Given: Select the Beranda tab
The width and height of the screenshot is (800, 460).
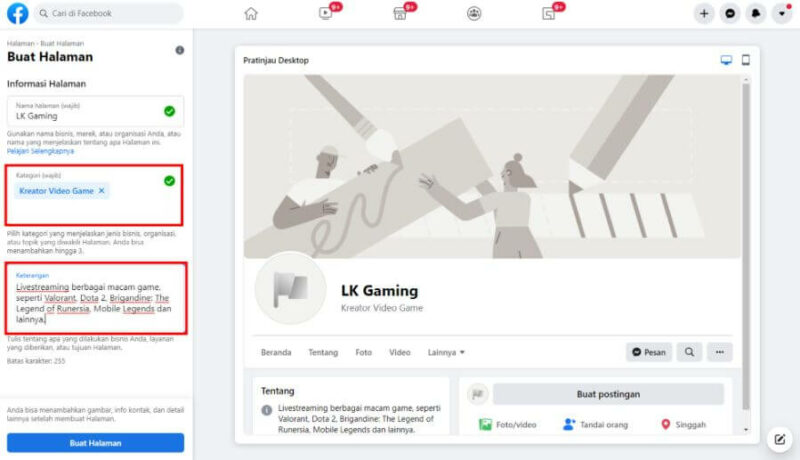Looking at the screenshot, I should (276, 352).
